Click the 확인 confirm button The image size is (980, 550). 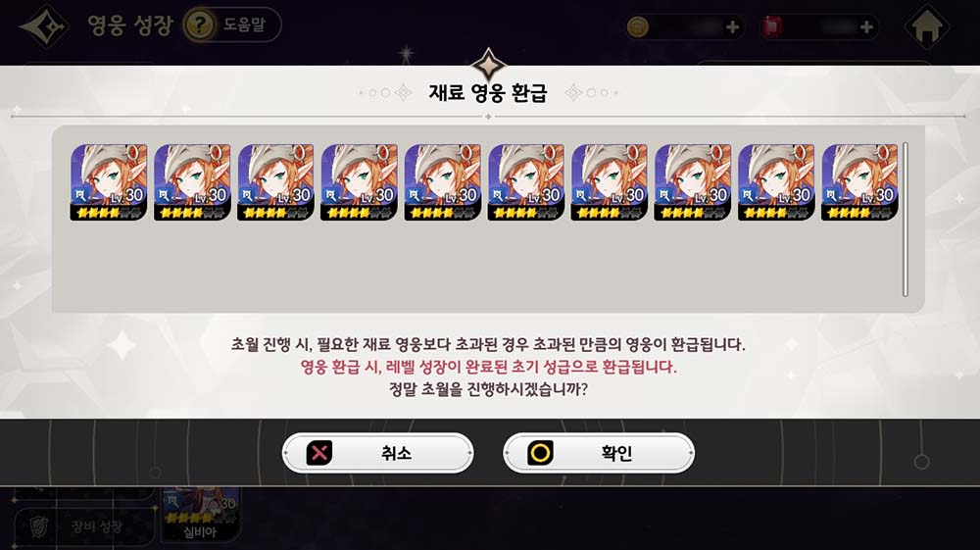[x=598, y=453]
